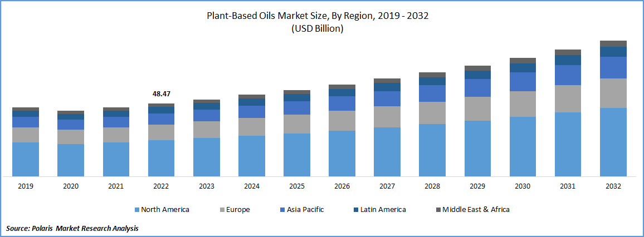Screen dimensions: 644x237
Task: Click the 48.47 data label above 2022
Action: click(x=162, y=94)
